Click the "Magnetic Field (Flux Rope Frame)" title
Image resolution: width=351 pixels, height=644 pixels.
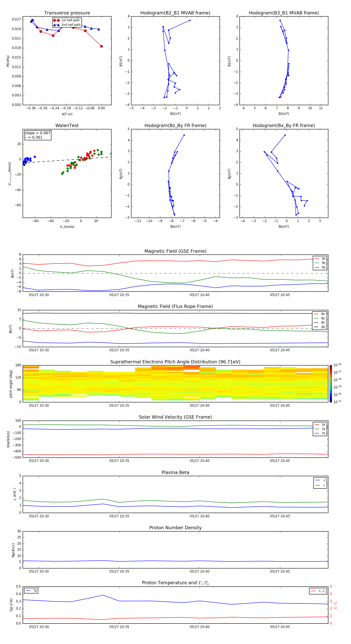click(x=175, y=307)
